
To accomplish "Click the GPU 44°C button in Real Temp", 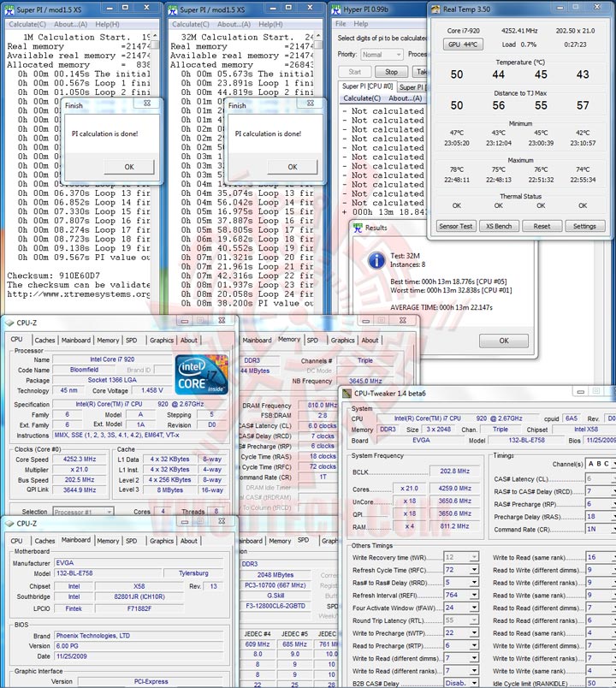I will pos(463,44).
